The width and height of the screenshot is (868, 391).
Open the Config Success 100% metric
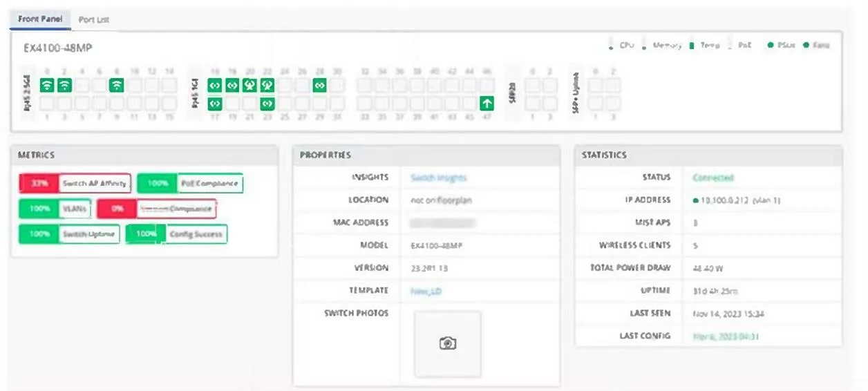click(176, 234)
